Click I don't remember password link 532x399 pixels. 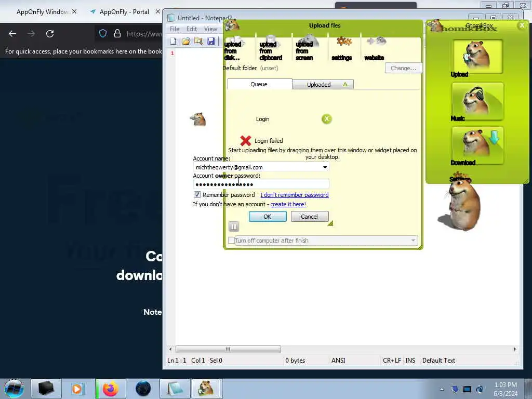[x=295, y=195]
